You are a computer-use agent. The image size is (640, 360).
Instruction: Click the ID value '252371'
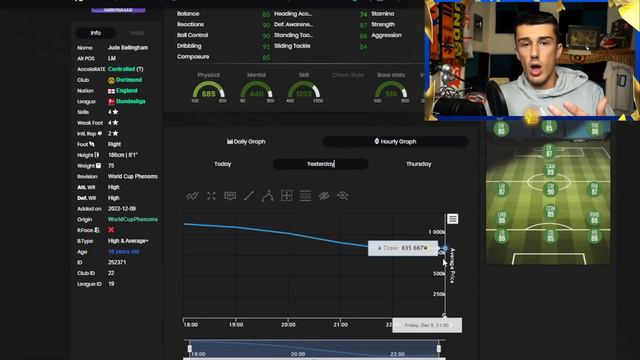[x=117, y=262]
